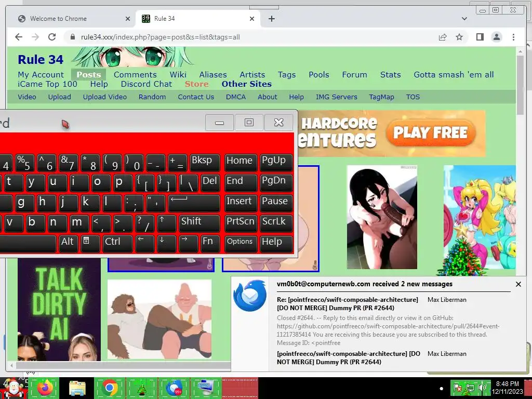Tap the Pause key on on-screen keyboard
Viewport: 532px width, 399px height.
[x=276, y=203]
